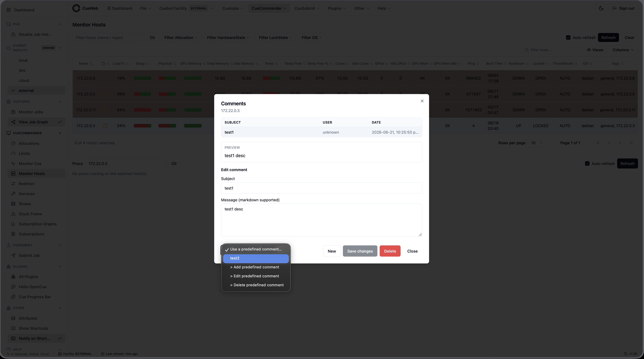Open the Columns dropdown

[623, 50]
